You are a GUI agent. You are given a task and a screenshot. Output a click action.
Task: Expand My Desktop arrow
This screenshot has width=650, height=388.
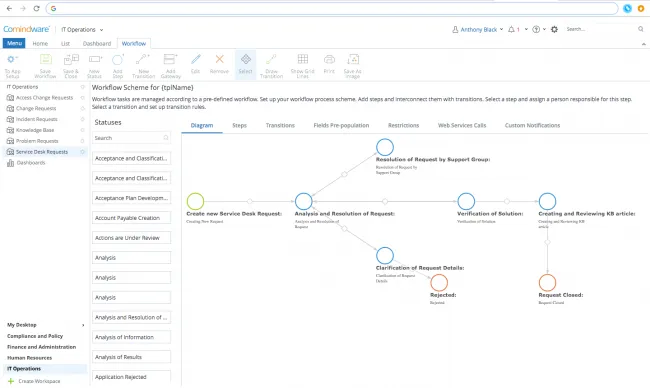tap(83, 325)
